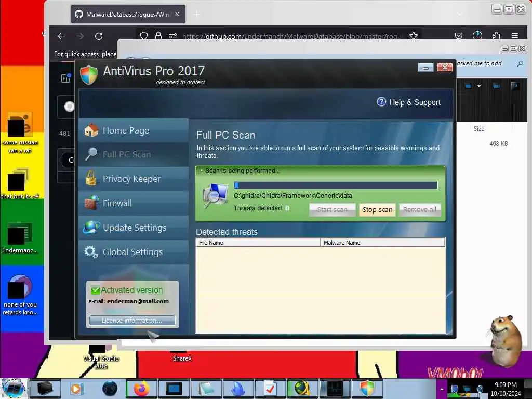The width and height of the screenshot is (532, 399).
Task: Select Full PC Scan in sidebar
Action: pyautogui.click(x=134, y=154)
